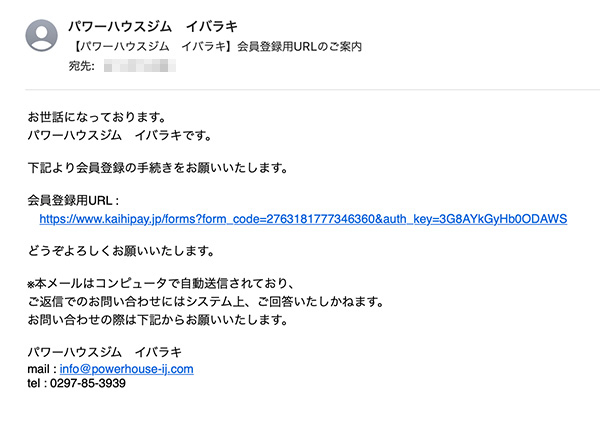Open the info@powerhouse-ij.com email link
Image resolution: width=600 pixels, height=444 pixels.
[x=126, y=369]
